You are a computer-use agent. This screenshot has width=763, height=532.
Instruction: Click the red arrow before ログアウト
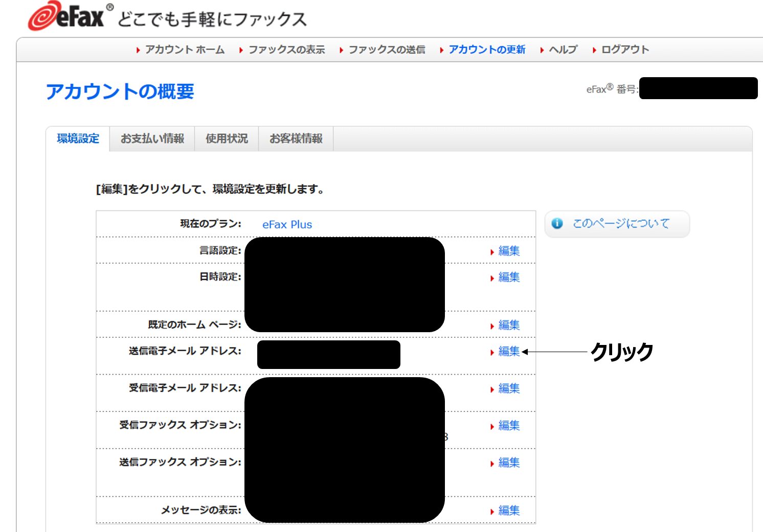pyautogui.click(x=595, y=50)
